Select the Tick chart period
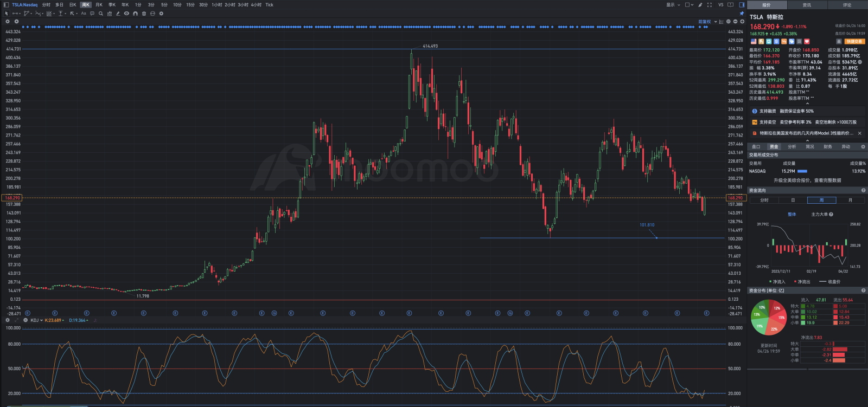Image resolution: width=868 pixels, height=407 pixels. click(270, 5)
